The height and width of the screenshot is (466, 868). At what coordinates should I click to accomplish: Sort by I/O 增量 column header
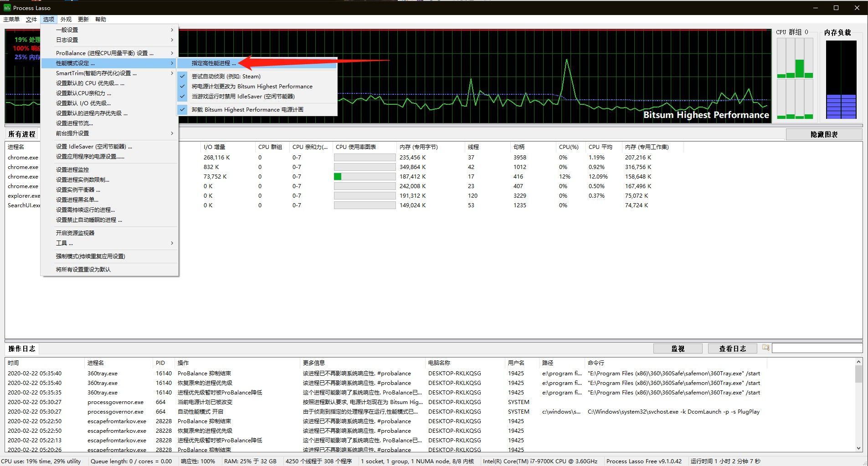[228, 147]
